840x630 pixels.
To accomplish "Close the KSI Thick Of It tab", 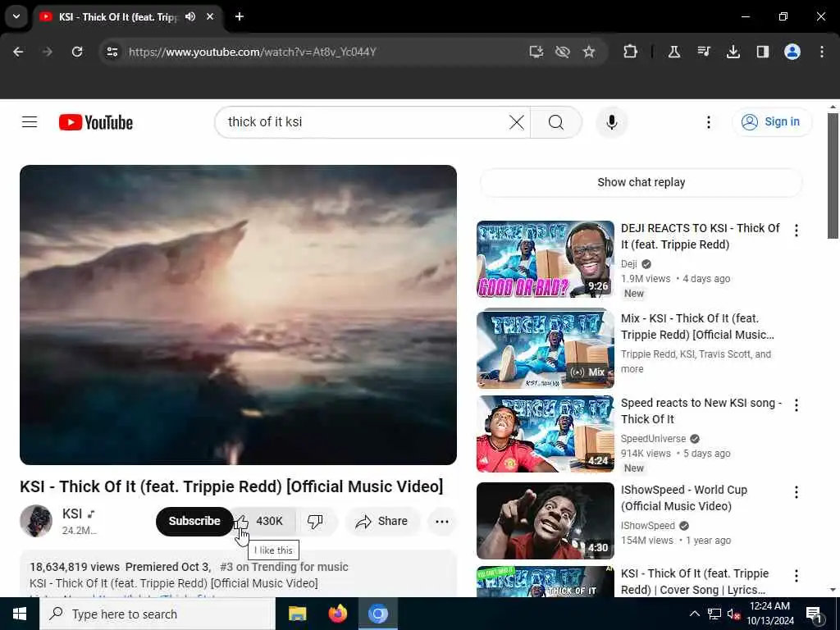I will (210, 16).
